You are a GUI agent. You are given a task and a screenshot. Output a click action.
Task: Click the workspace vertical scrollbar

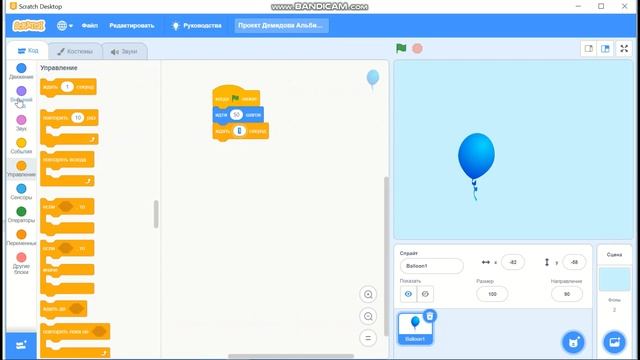[x=386, y=256]
